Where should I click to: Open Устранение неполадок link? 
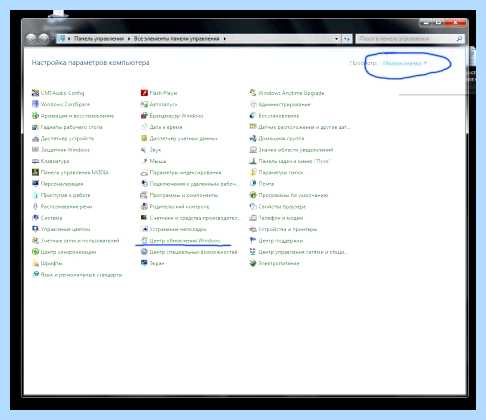(x=178, y=229)
